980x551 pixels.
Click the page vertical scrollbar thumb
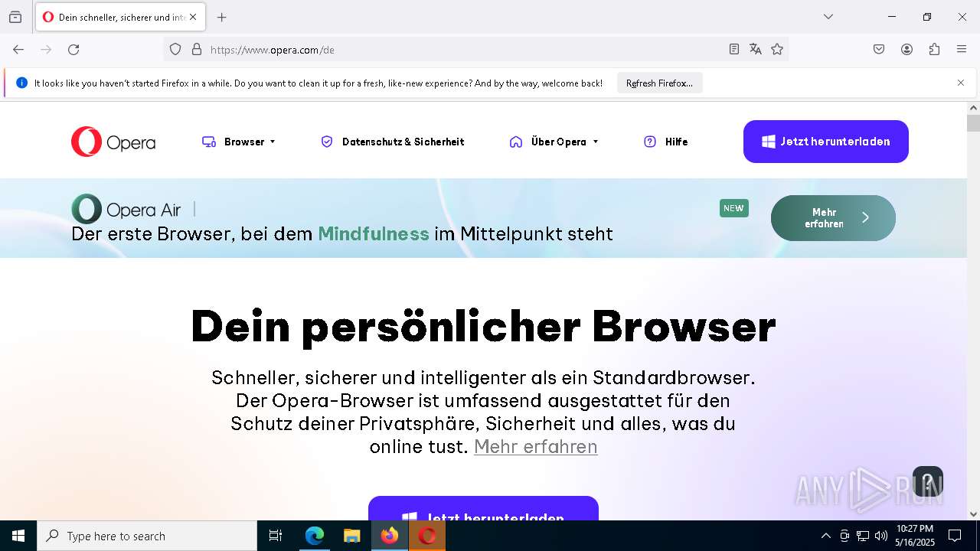[x=973, y=123]
